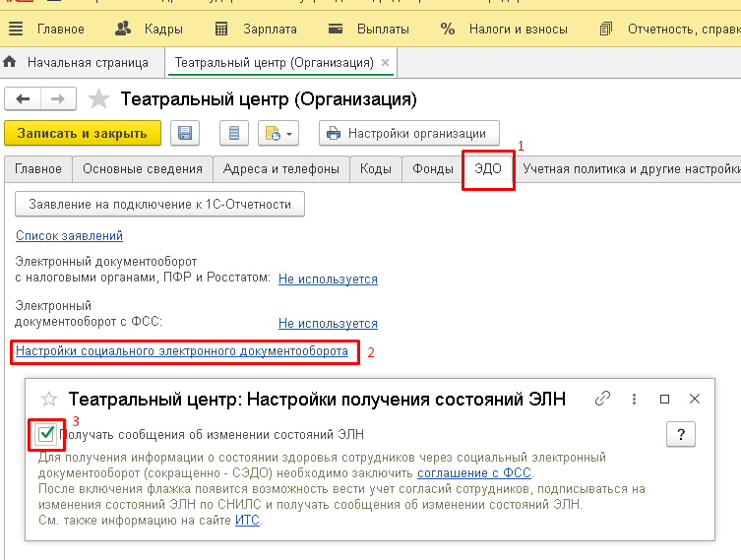Close the Театральный центр (Организация) tab

(386, 63)
